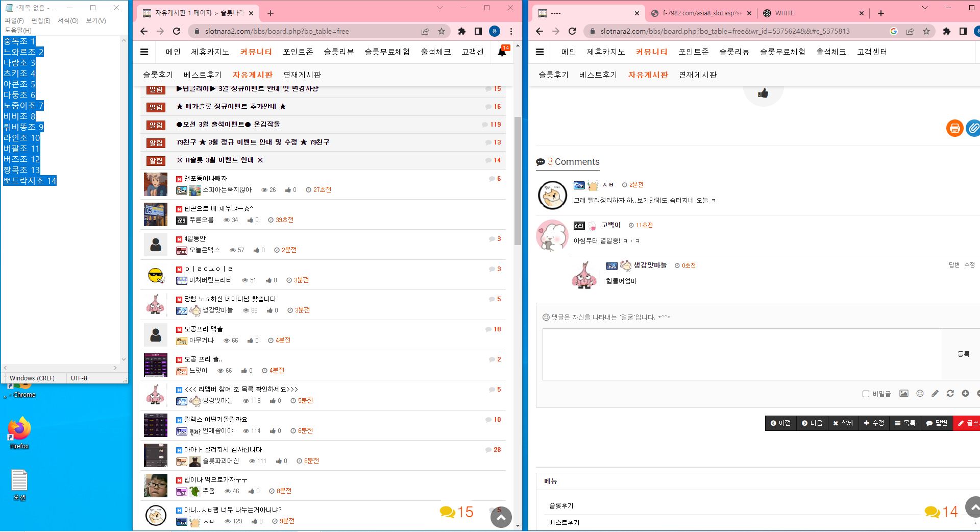The height and width of the screenshot is (532, 980).
Task: Open the hamburger menu in the middle browser
Action: point(144,52)
